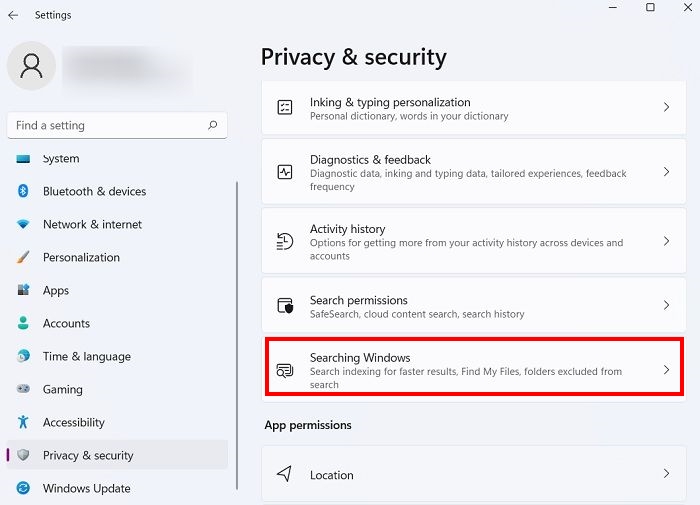The height and width of the screenshot is (505, 700).
Task: Click the Location arrow icon
Action: tap(284, 474)
